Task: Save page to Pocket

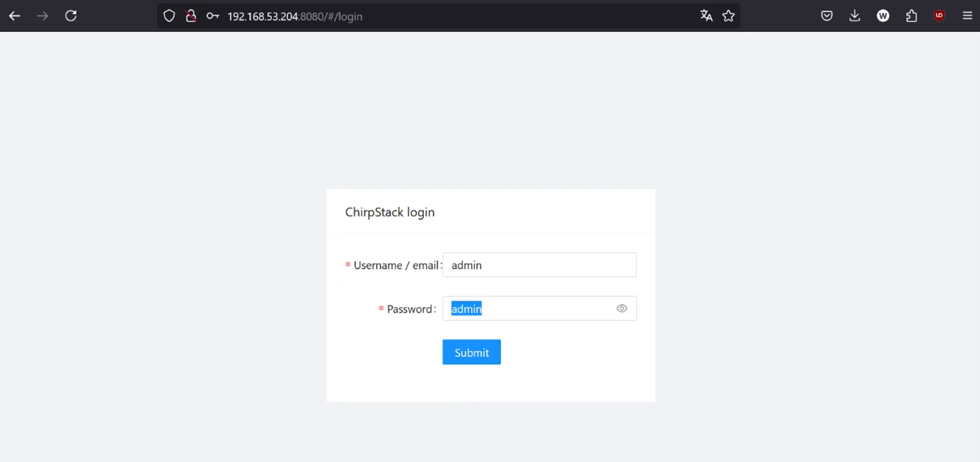Action: coord(826,16)
